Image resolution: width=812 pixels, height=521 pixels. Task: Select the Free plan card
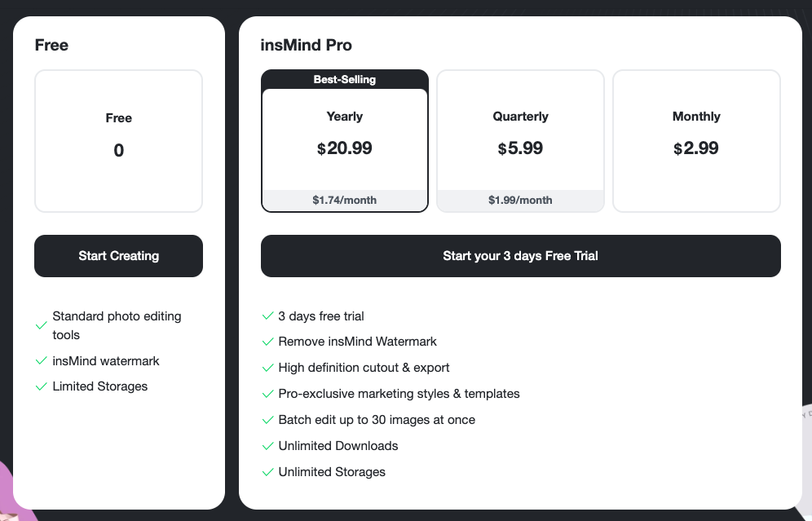pos(118,140)
